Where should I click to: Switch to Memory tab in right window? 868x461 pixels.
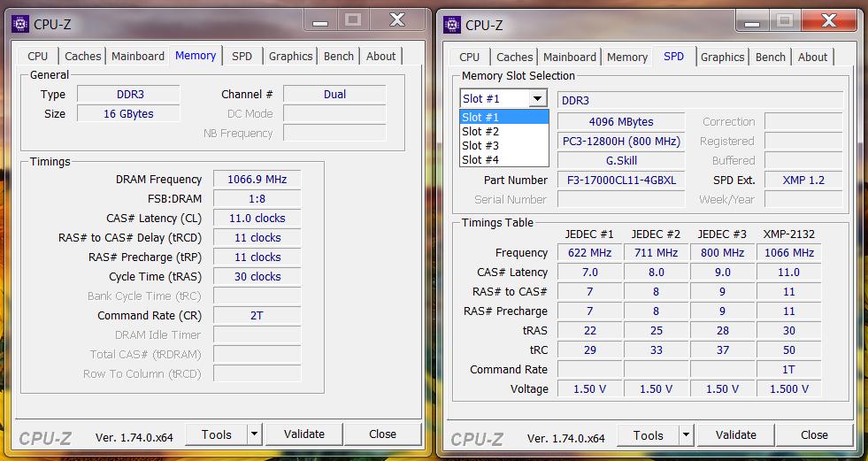tap(627, 57)
